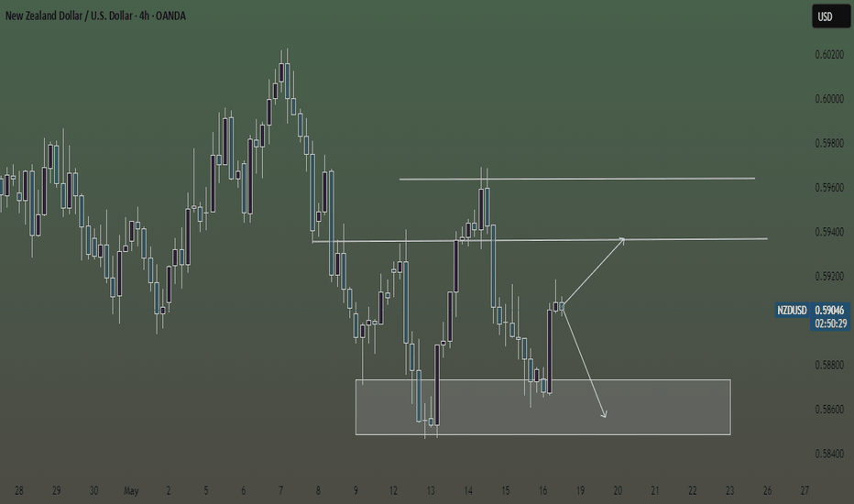Click the 0.59400 price axis label
This screenshot has width=854, height=504.
[x=829, y=232]
